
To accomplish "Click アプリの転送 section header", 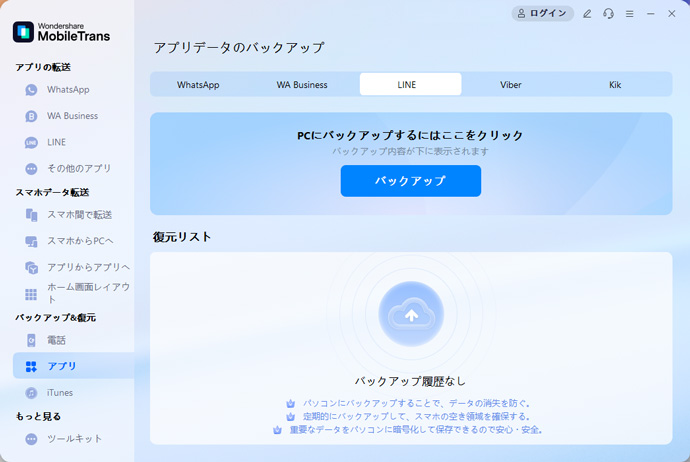I will pyautogui.click(x=43, y=67).
